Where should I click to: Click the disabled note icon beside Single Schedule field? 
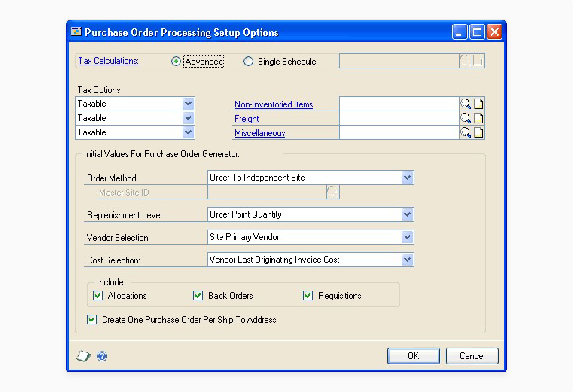tap(478, 61)
